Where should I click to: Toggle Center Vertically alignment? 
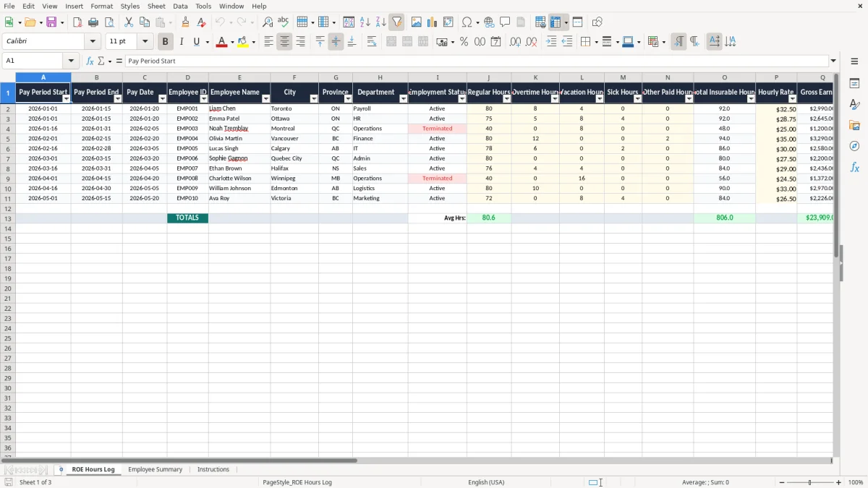point(336,42)
